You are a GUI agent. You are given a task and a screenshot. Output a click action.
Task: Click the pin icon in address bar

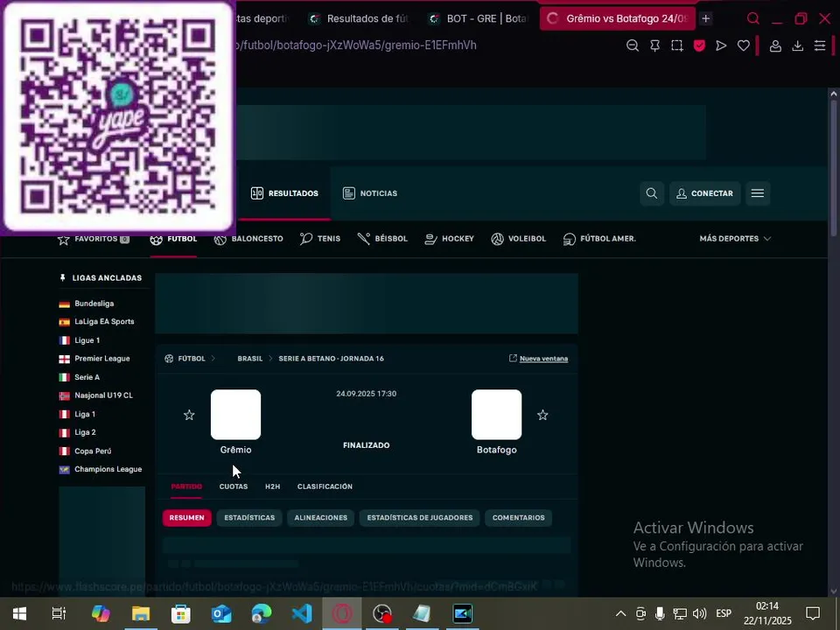click(654, 45)
